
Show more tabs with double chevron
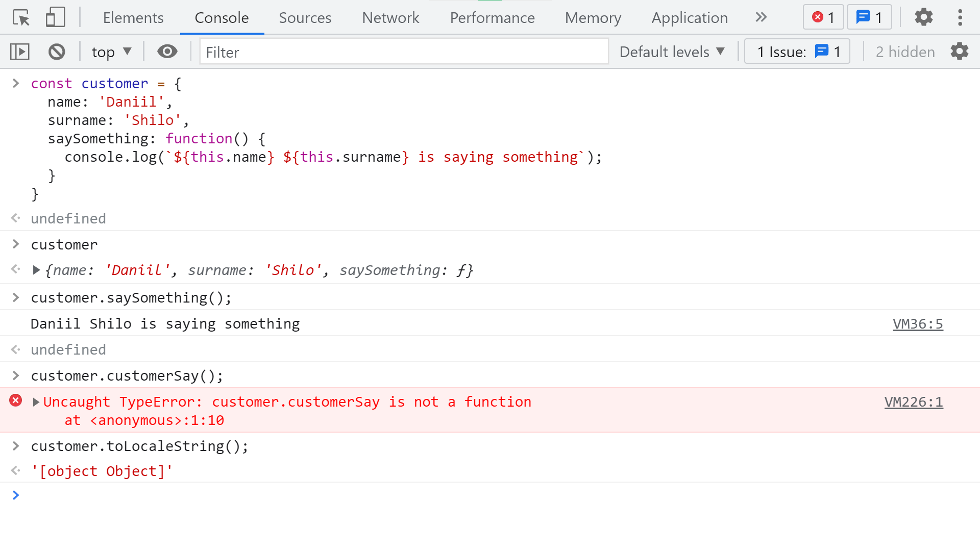[761, 18]
